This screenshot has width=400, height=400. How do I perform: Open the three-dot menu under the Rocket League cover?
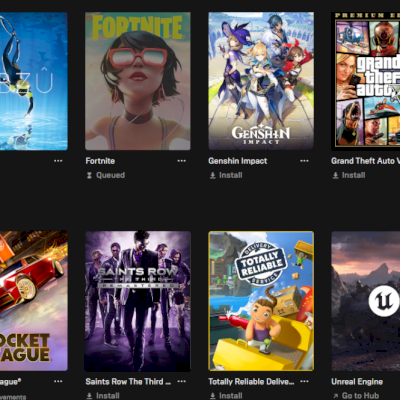coord(58,381)
